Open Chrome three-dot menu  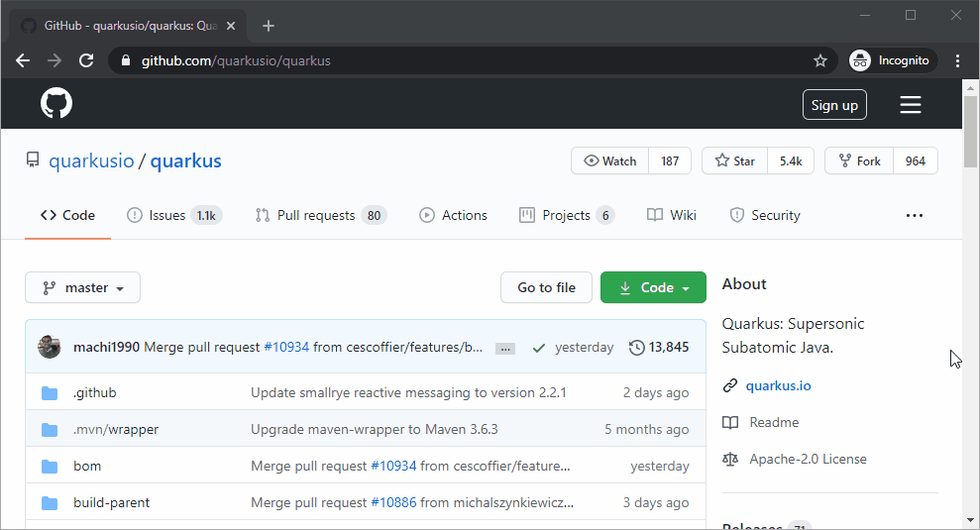click(x=957, y=60)
